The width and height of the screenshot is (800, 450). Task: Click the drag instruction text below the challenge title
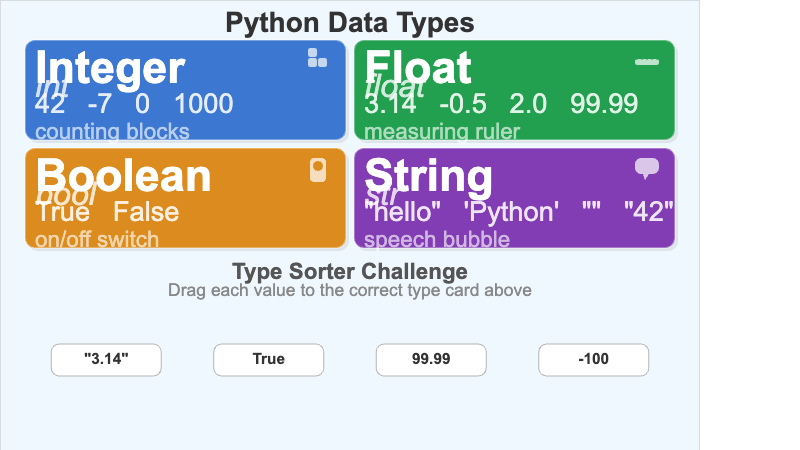[349, 291]
